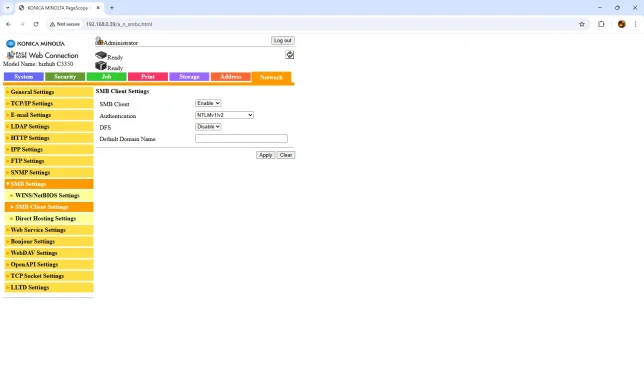Close the Konica Minolta PageScope tab
The width and height of the screenshot is (644, 384).
tap(98, 8)
